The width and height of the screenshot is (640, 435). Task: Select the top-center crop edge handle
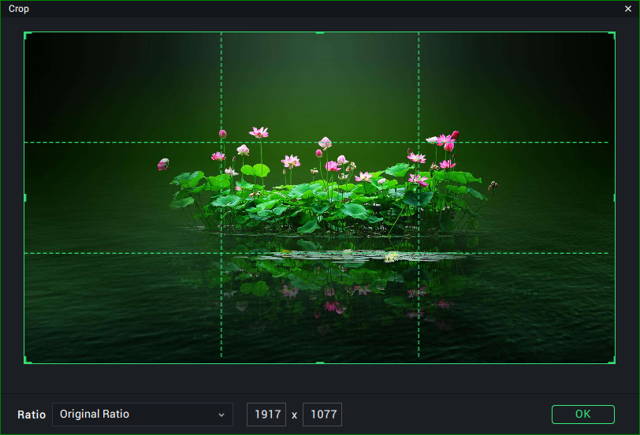point(320,33)
